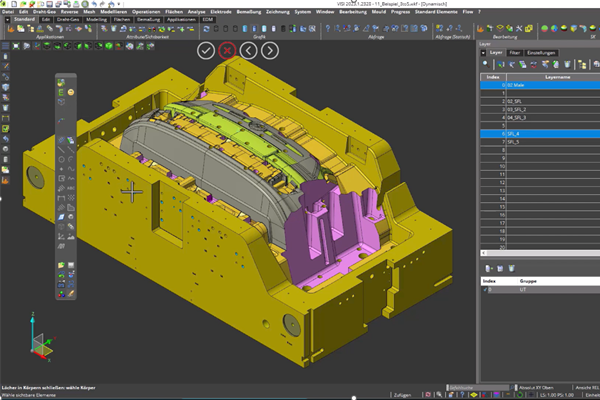Viewport: 600px width, 400px height.
Task: Switch to the EDM ribbon tab
Action: 208,20
